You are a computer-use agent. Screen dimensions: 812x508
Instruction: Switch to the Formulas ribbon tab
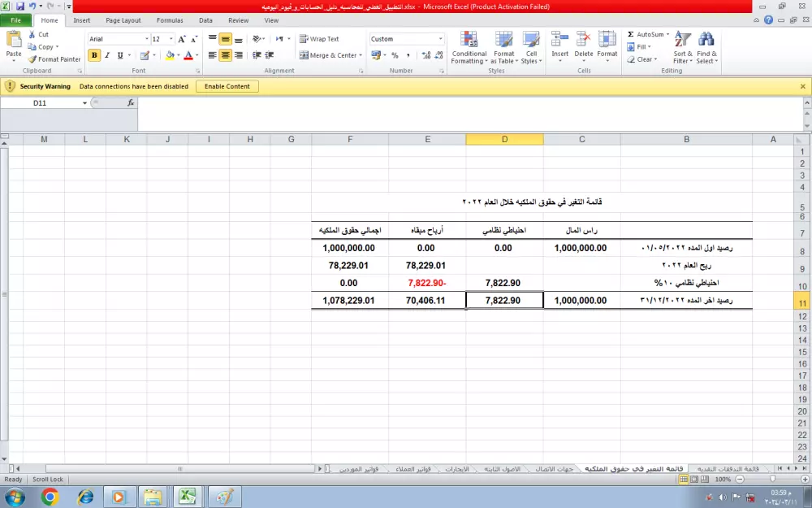pyautogui.click(x=169, y=20)
